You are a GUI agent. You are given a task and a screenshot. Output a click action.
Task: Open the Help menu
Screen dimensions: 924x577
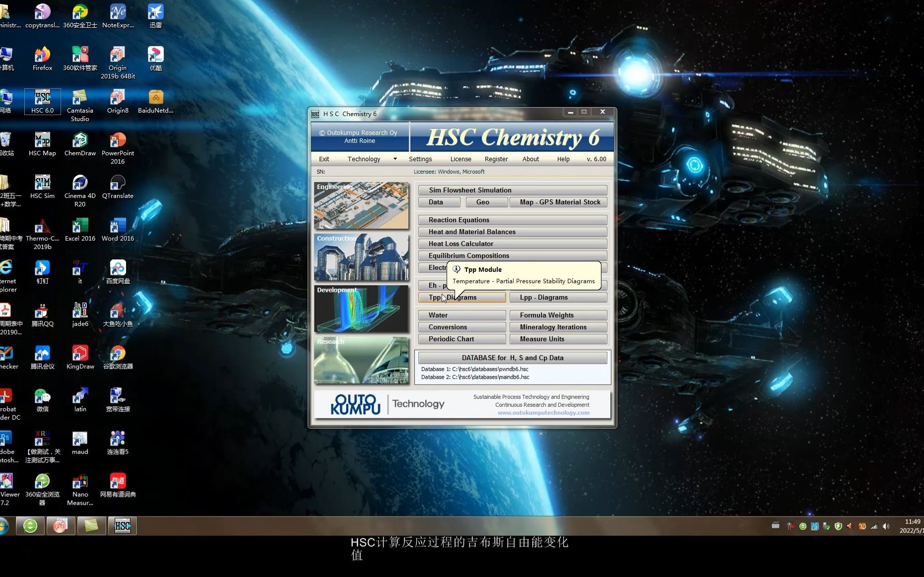coord(563,159)
